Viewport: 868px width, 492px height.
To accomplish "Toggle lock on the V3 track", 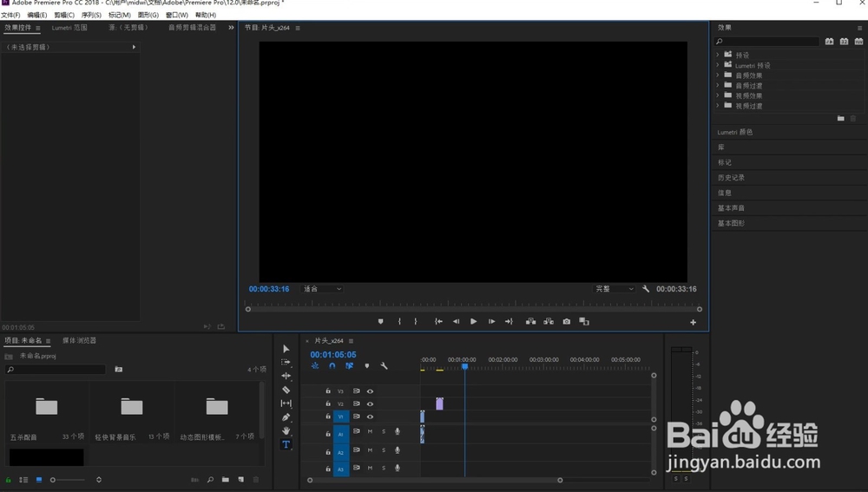I will point(328,391).
